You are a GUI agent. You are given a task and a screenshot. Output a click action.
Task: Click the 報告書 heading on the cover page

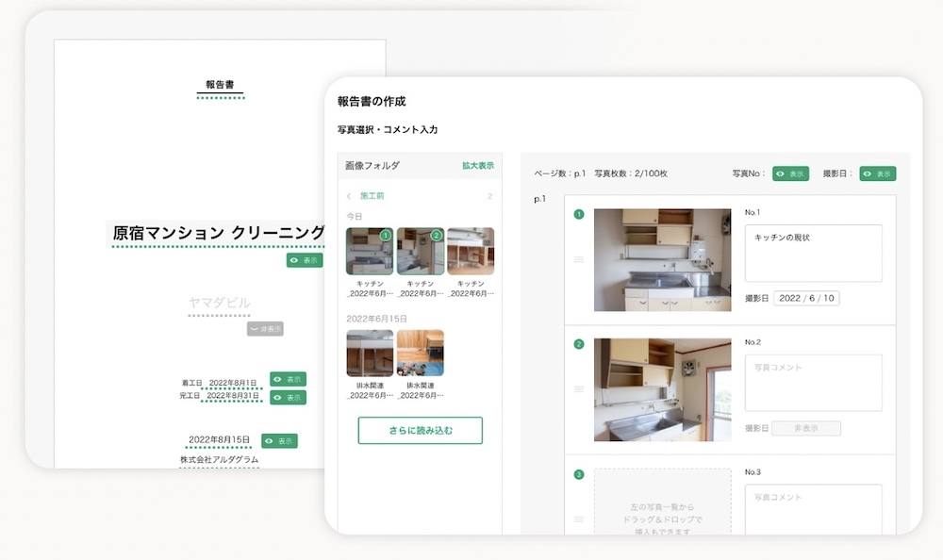[220, 85]
